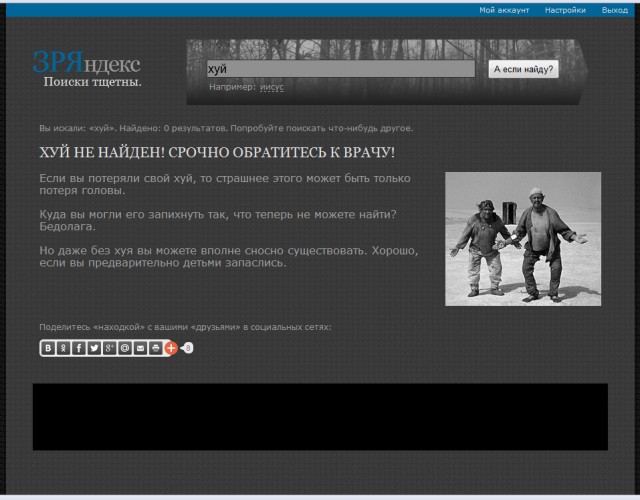
Task: Click "Выход" to log out
Action: [615, 10]
